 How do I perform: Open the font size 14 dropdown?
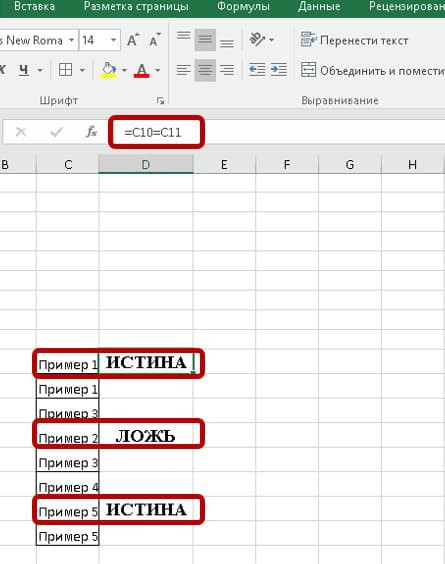113,40
